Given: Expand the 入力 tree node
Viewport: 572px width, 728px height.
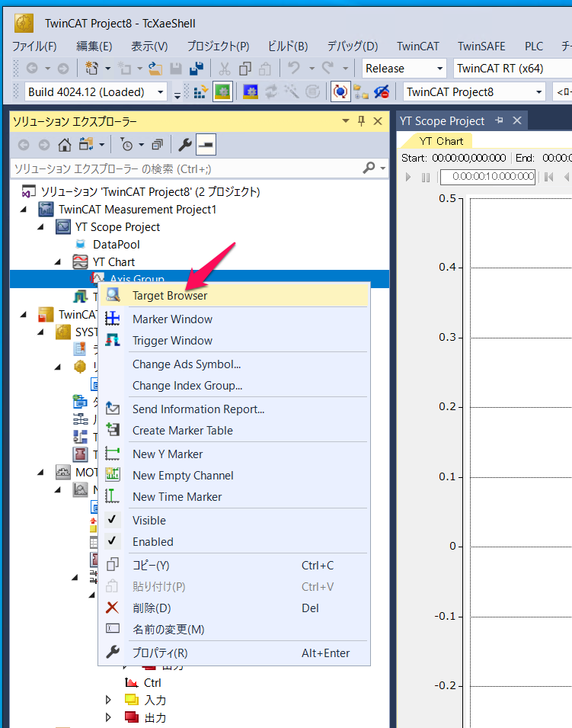Looking at the screenshot, I should [x=108, y=700].
